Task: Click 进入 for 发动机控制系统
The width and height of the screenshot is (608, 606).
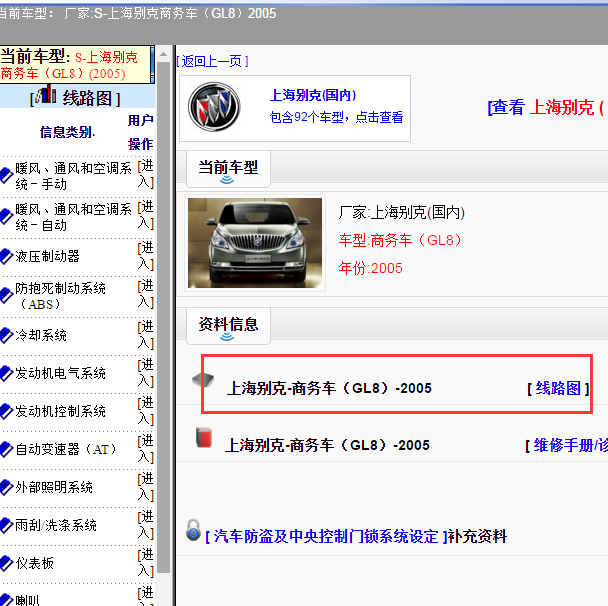Action: tap(145, 411)
